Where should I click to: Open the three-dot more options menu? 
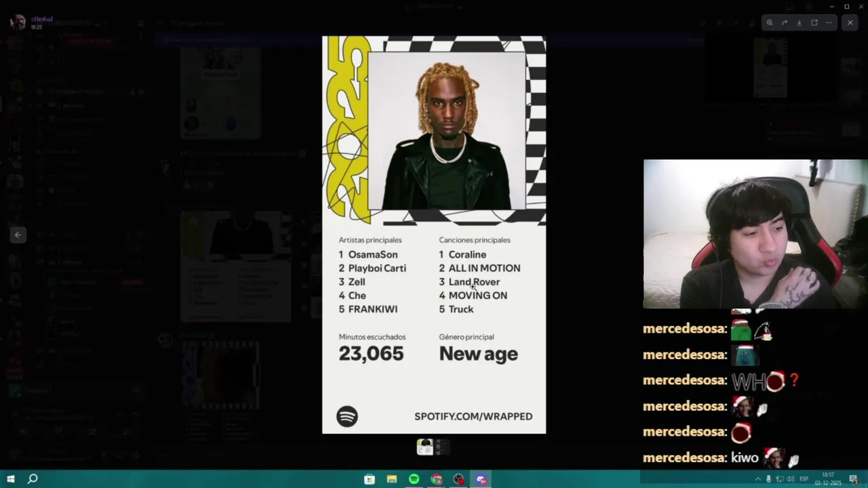click(x=829, y=22)
